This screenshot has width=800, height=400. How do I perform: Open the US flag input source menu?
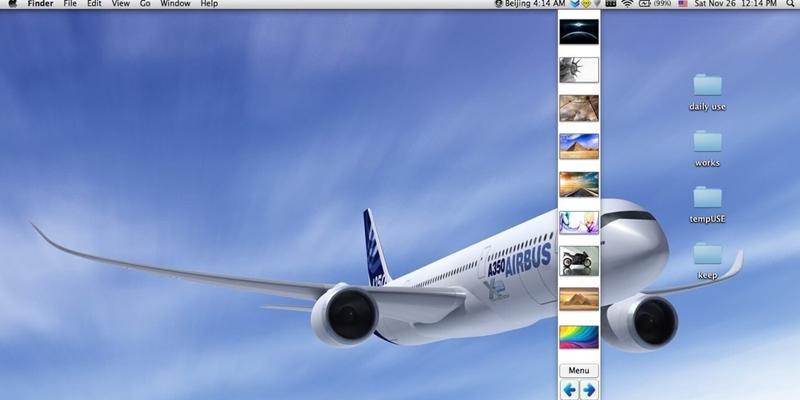683,4
